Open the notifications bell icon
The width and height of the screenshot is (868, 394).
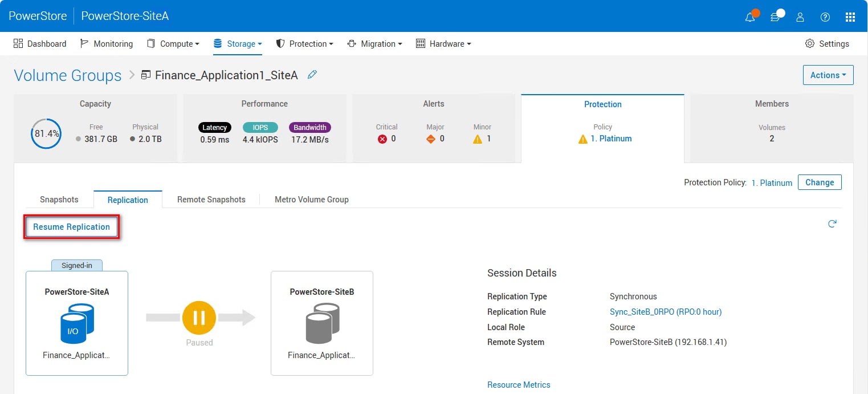pos(750,17)
